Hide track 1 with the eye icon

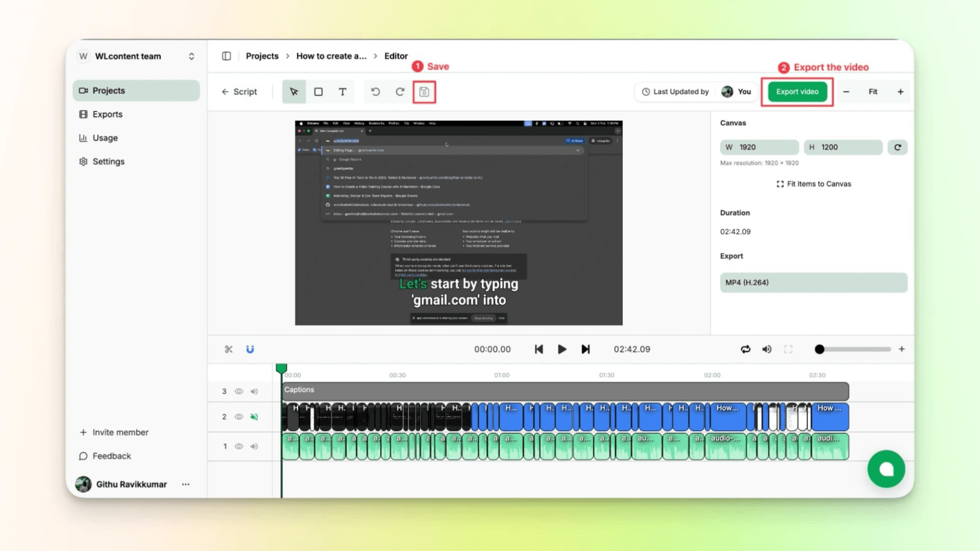pos(238,446)
